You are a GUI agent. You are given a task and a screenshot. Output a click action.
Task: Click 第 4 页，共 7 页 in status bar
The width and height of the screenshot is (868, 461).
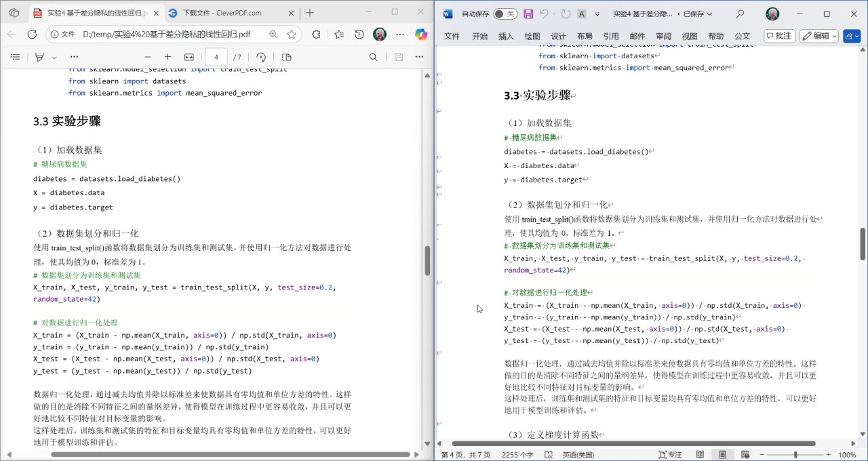[x=466, y=455]
